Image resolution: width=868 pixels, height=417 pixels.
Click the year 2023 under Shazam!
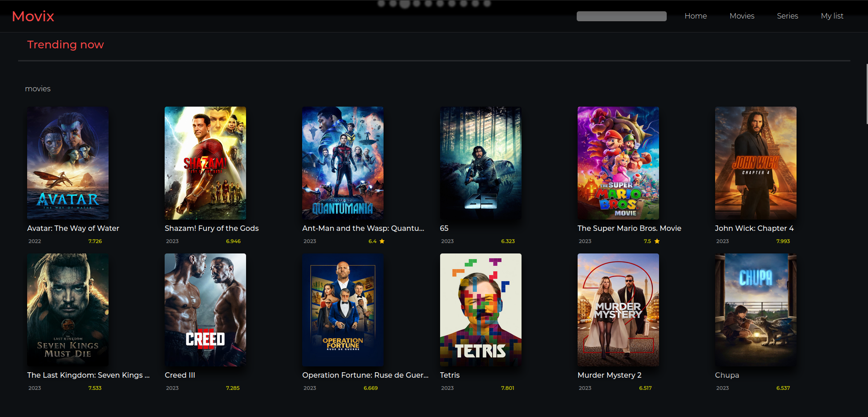point(172,241)
